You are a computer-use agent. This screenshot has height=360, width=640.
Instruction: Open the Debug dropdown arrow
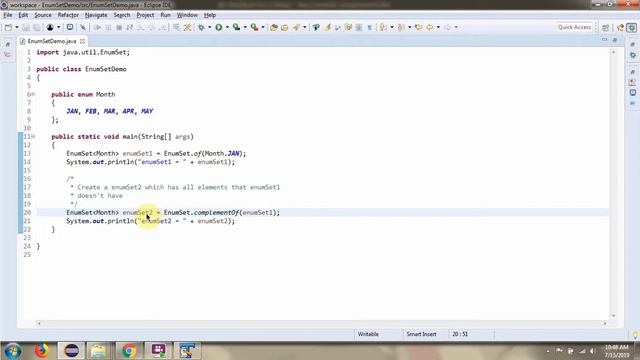pos(210,27)
